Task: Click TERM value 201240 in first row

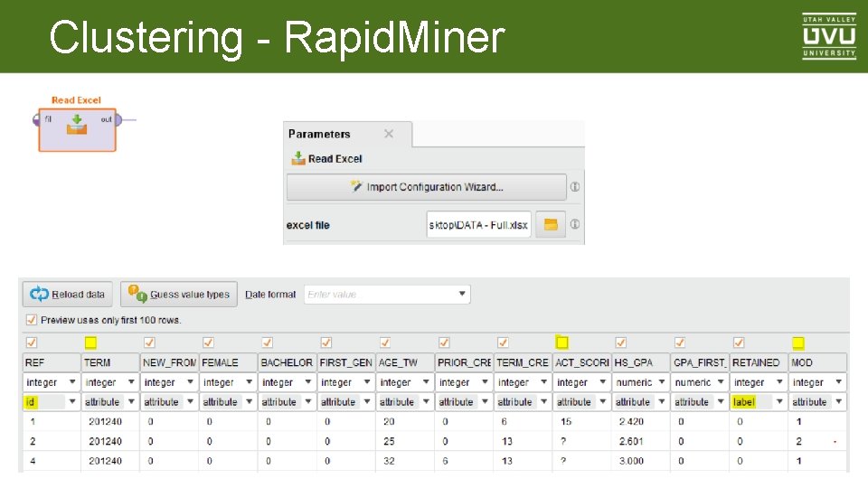Action: (105, 422)
